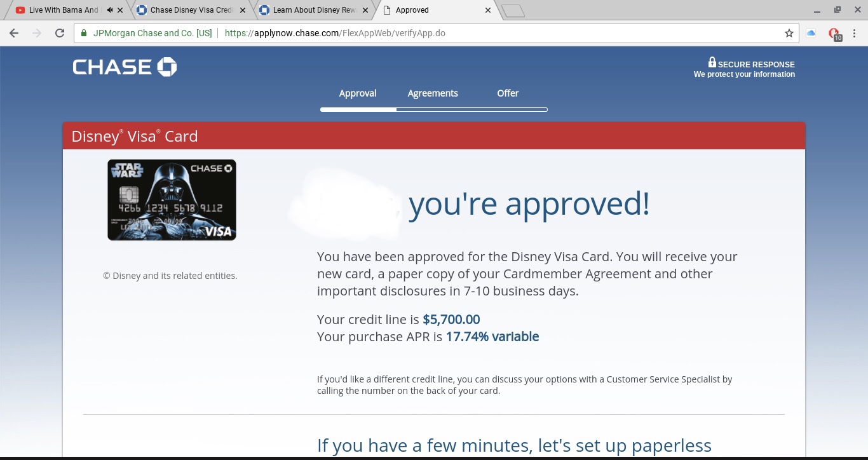Screen dimensions: 868x460
Task: Switch to Chase Disney Visa Credit tab
Action: [191, 10]
